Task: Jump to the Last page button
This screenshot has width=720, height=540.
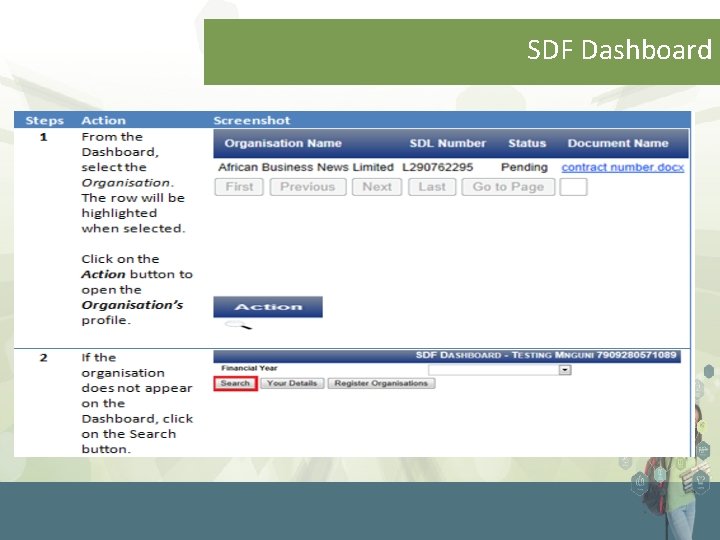Action: click(432, 187)
